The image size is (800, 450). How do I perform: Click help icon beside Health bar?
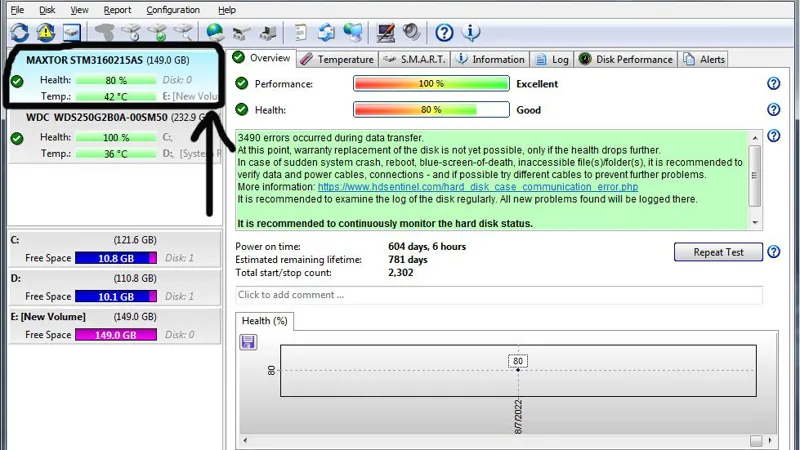pos(773,110)
